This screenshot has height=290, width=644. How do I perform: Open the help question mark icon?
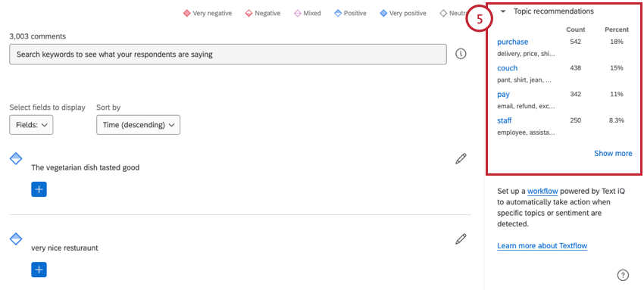623,275
